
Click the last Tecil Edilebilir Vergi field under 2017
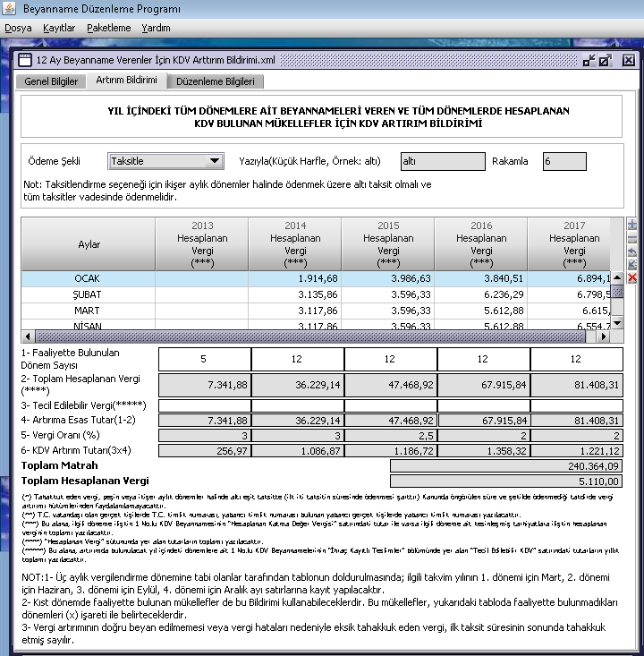click(577, 405)
